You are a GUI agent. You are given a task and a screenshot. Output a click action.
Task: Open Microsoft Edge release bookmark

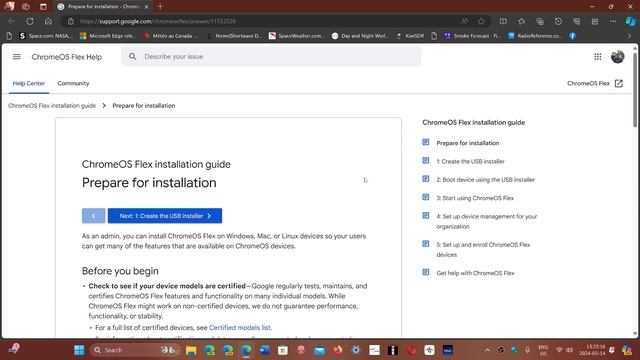coord(108,36)
